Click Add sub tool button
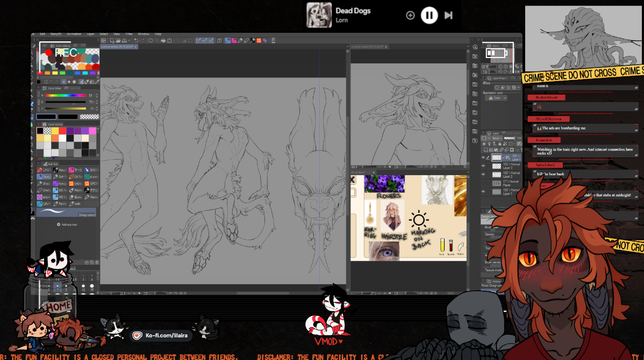This screenshot has height=360, width=644. coord(67,225)
